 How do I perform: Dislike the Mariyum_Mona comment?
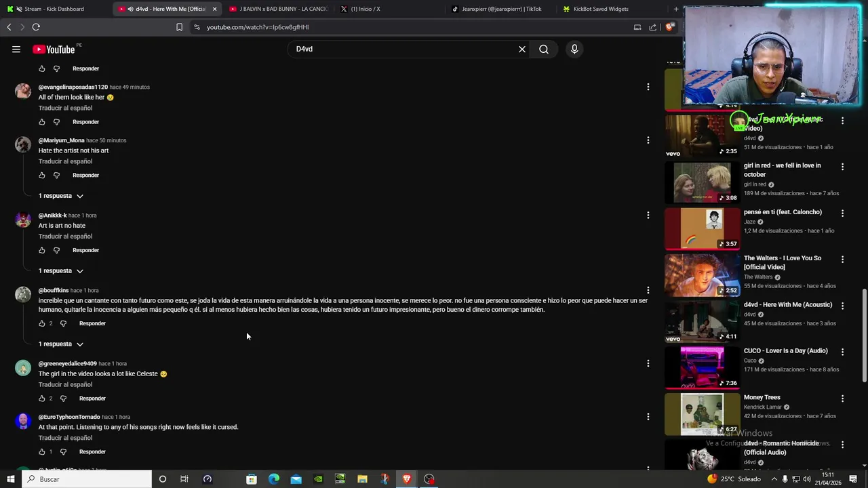tap(56, 176)
